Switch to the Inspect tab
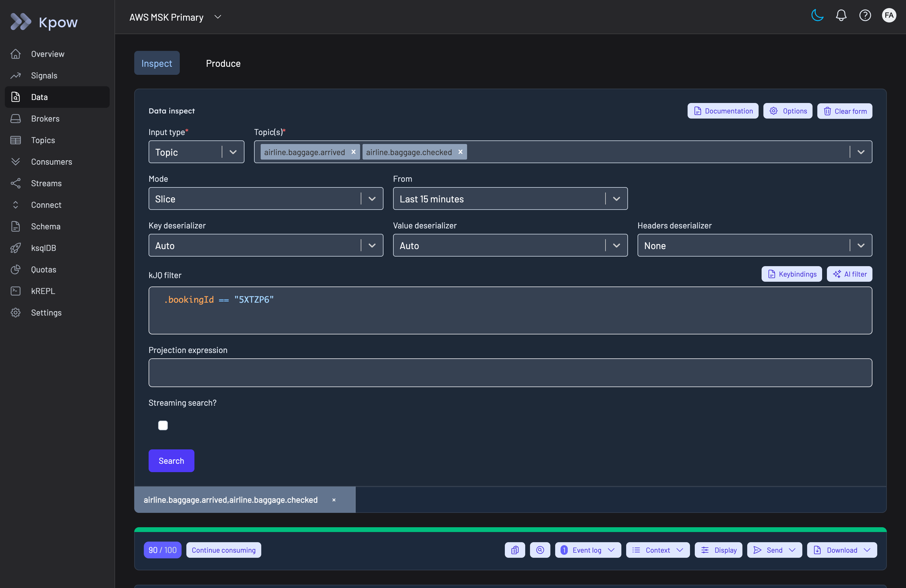Screen dimensions: 906x588 157,63
